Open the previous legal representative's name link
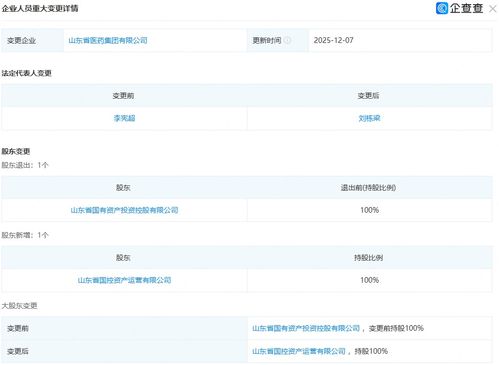 (x=124, y=118)
